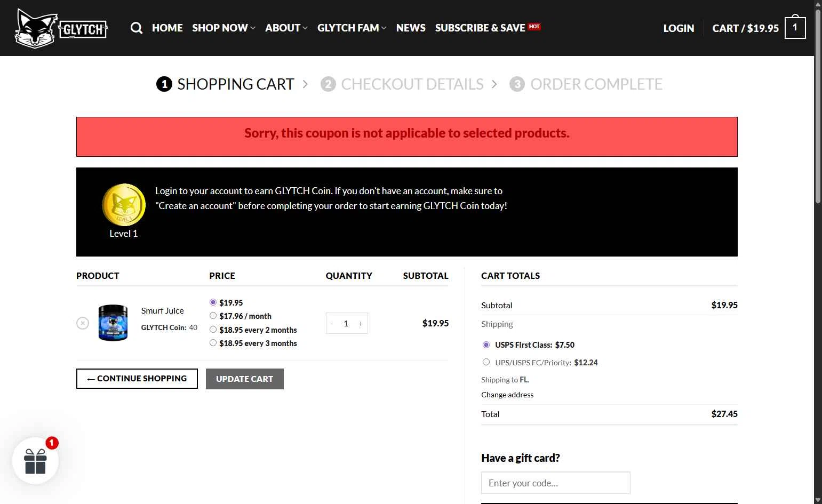This screenshot has width=822, height=504.
Task: Go to the HOME page
Action: [167, 28]
